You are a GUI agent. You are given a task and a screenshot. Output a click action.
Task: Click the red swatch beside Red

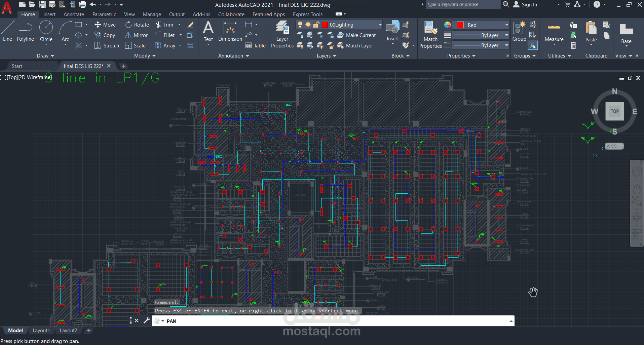click(460, 25)
